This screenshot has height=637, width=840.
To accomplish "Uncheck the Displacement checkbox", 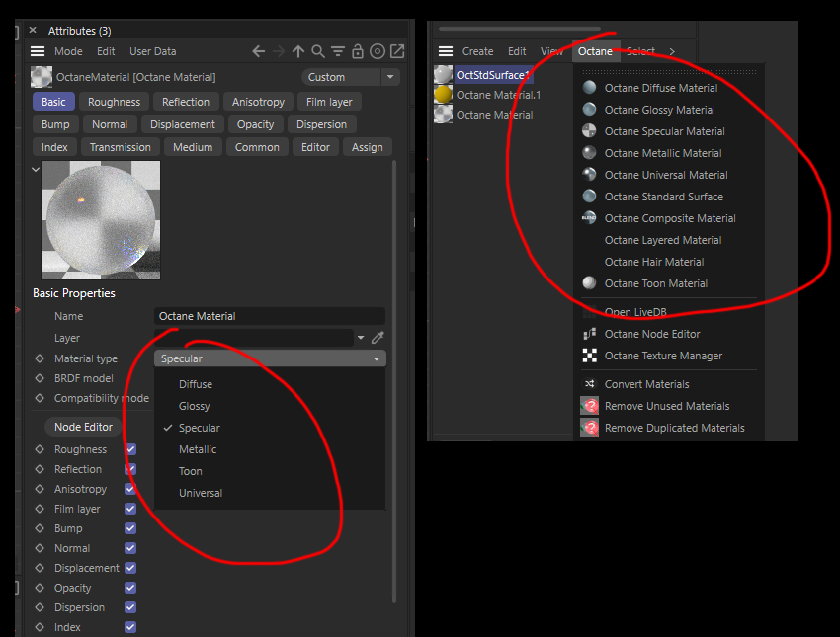I will [x=130, y=568].
